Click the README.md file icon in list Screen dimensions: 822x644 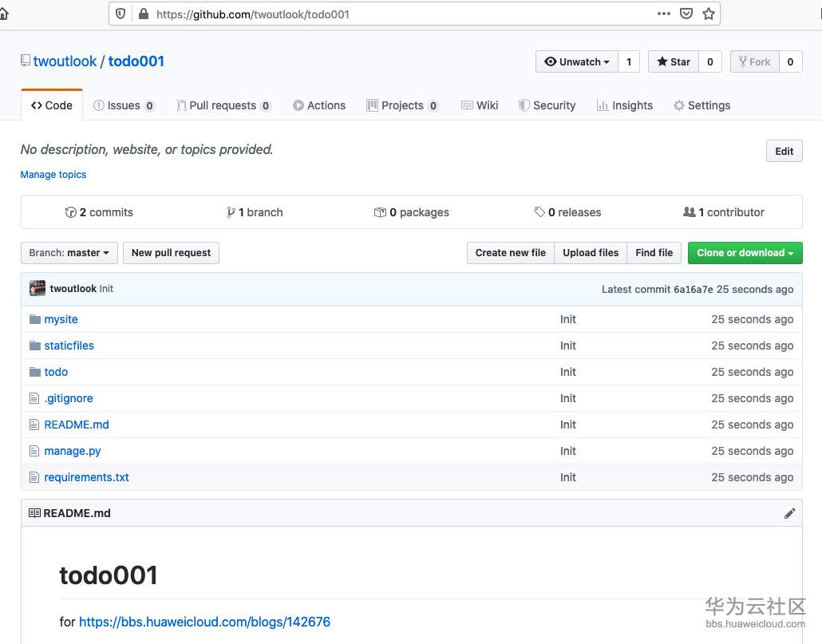[x=34, y=425]
